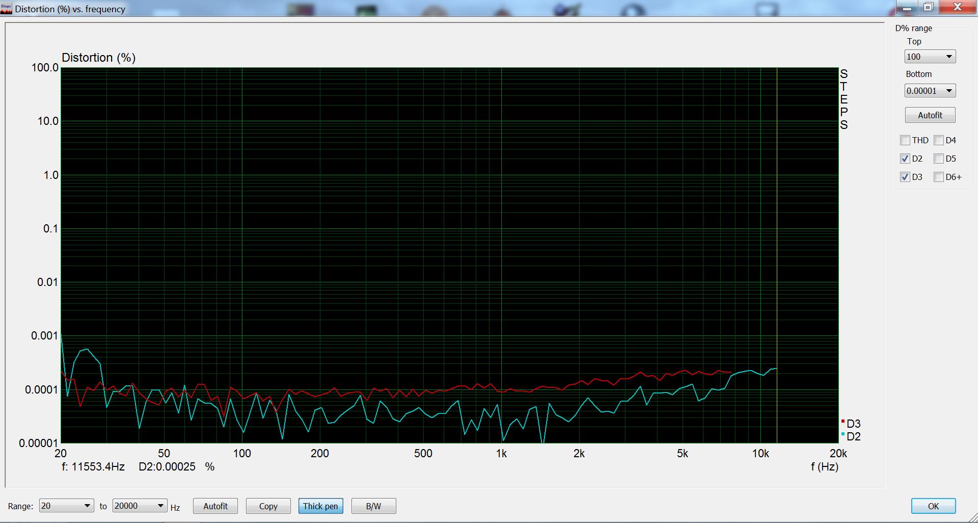Uncheck the D3 distortion checkbox
Image resolution: width=980 pixels, height=523 pixels.
(x=905, y=177)
